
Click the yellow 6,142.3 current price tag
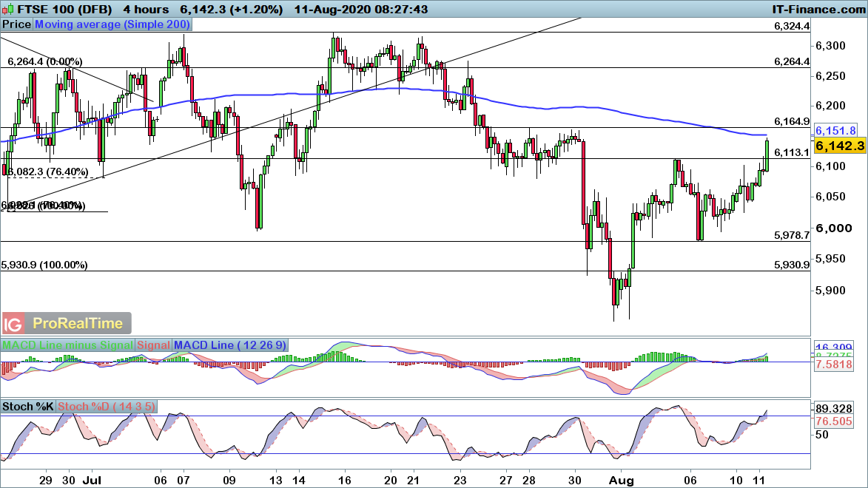tap(839, 146)
